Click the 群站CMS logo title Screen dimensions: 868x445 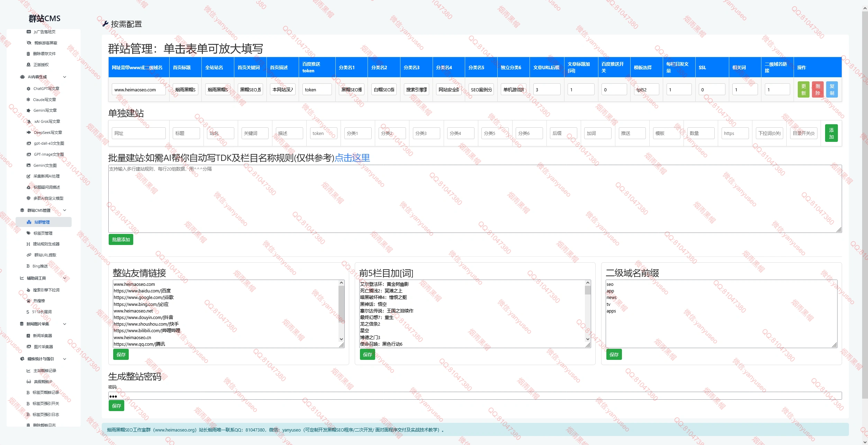(45, 18)
